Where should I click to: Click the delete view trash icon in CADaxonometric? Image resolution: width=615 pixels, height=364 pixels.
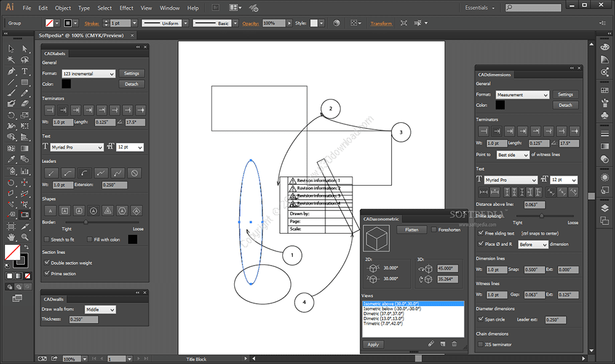(x=454, y=344)
